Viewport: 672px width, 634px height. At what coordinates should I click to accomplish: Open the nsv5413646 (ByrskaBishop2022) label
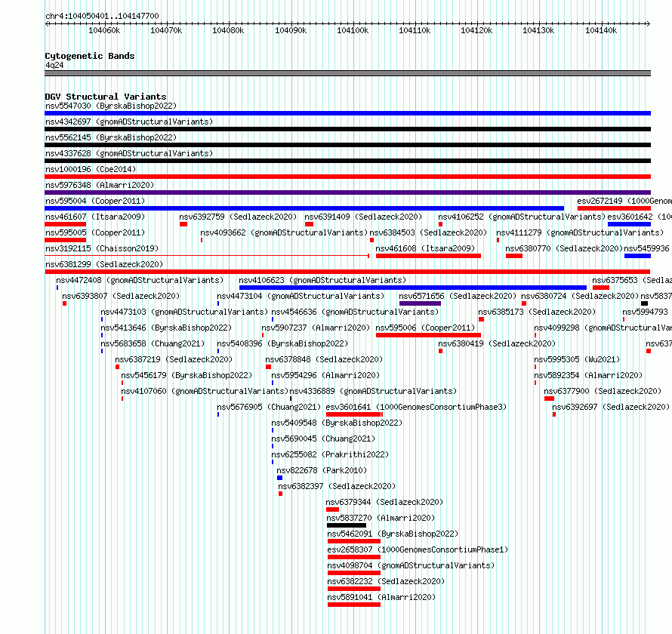pyautogui.click(x=166, y=328)
